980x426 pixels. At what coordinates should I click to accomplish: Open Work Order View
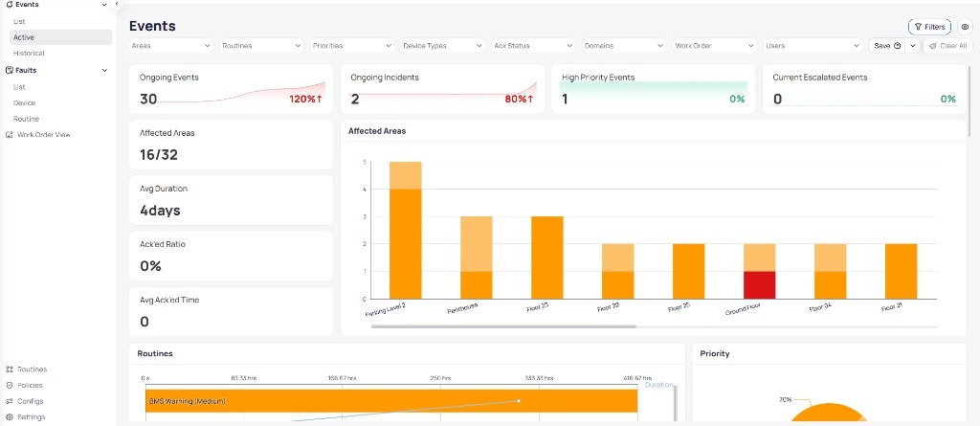44,134
